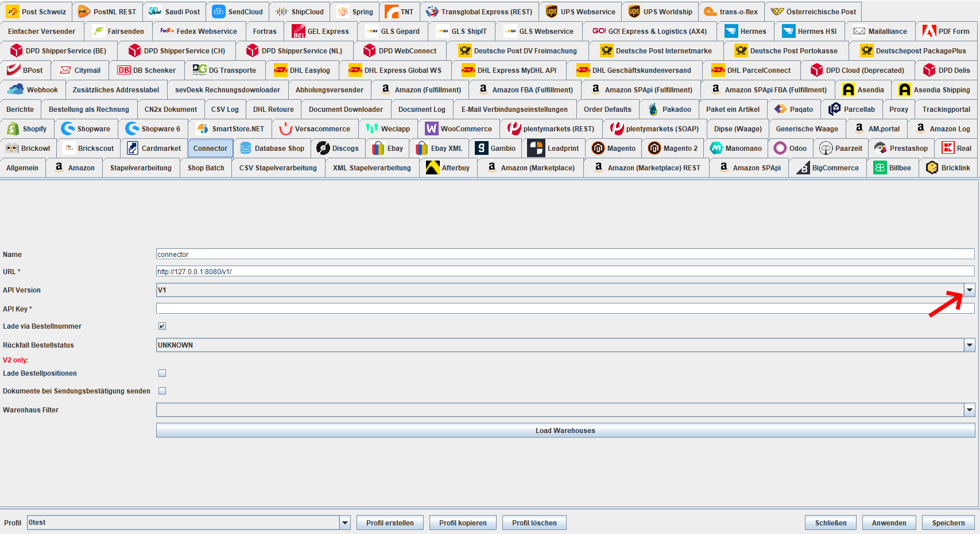Screen dimensions: 980x534
Task: Open the Post Schweiz tab icon
Action: tap(13, 11)
